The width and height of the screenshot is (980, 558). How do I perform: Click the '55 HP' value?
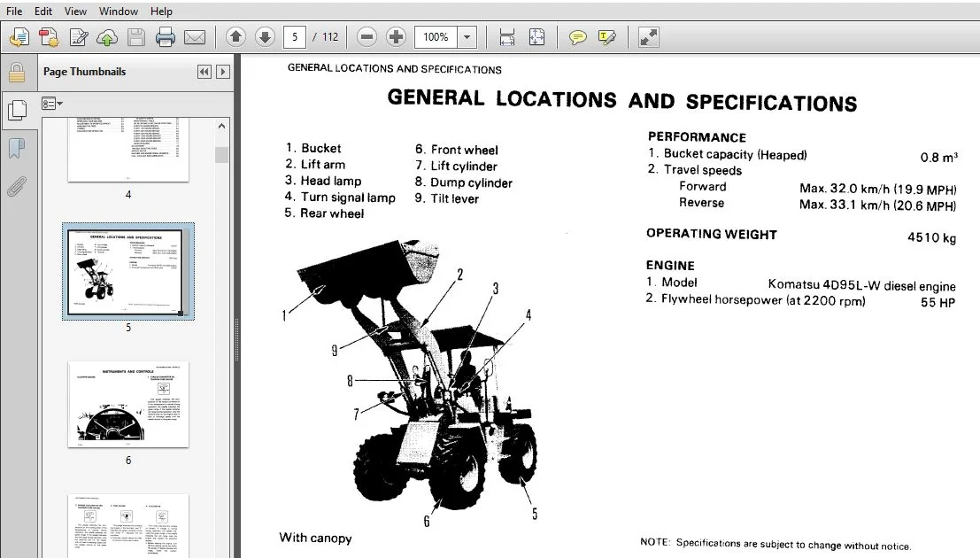click(938, 303)
